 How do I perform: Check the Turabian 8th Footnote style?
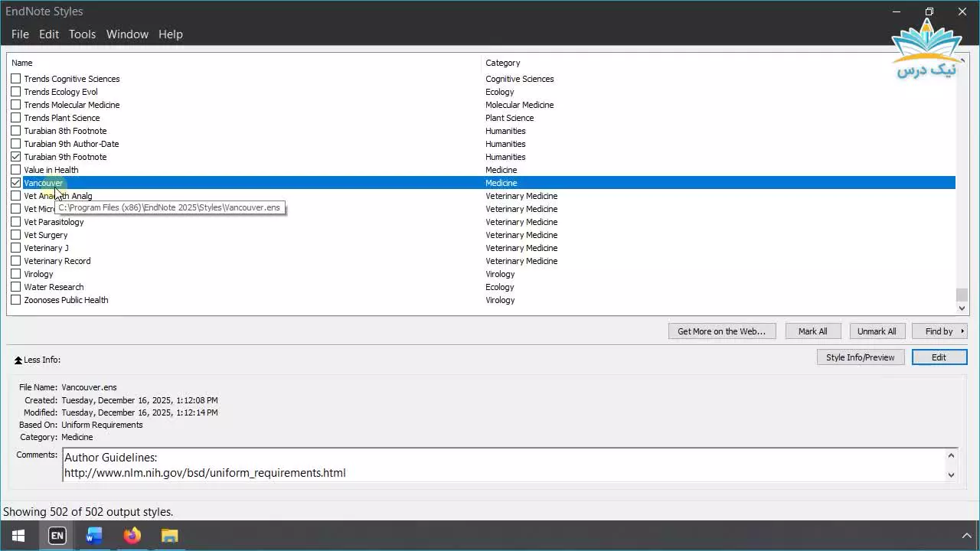click(16, 131)
